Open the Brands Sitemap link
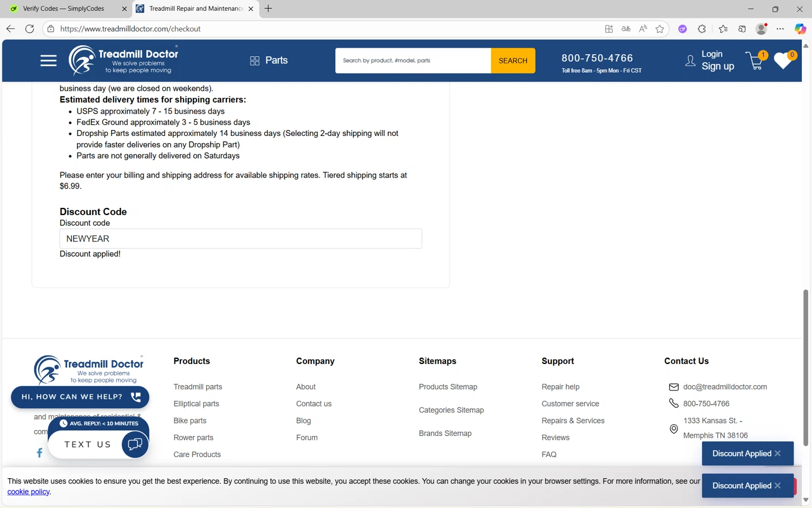This screenshot has height=508, width=812. (445, 433)
